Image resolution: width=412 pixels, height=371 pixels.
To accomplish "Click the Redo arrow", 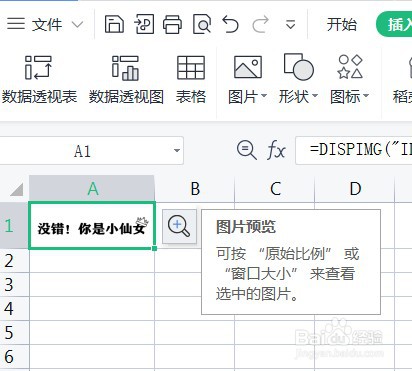I will click(260, 24).
